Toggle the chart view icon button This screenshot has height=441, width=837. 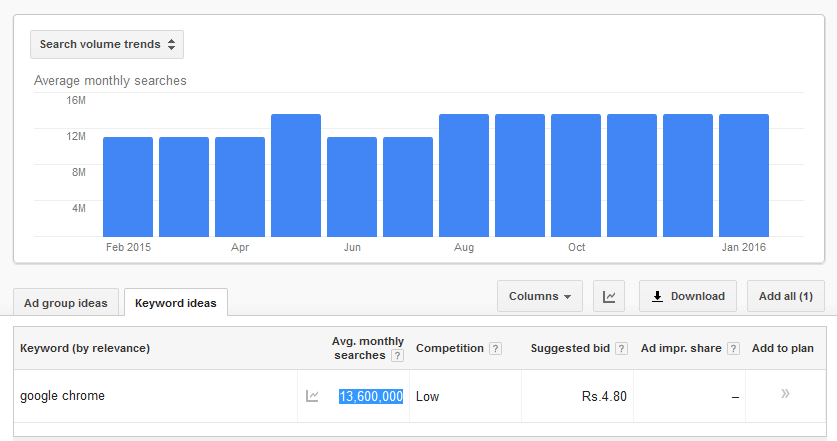609,296
